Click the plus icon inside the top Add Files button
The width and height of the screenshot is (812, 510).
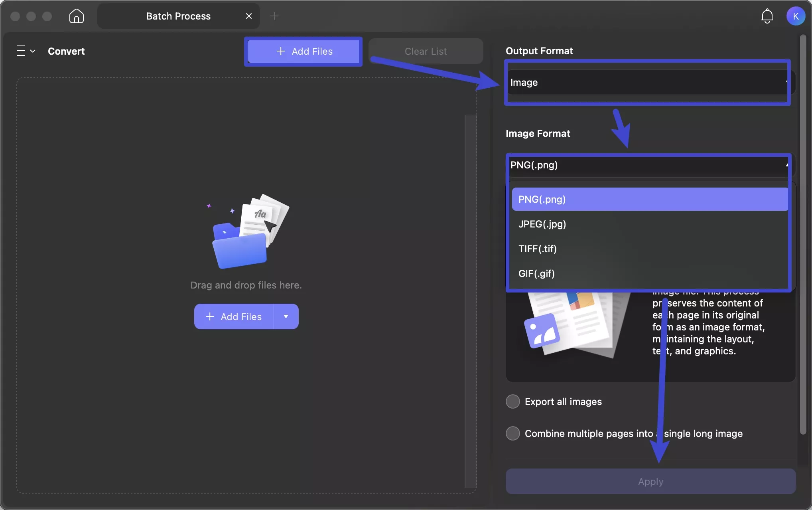(x=280, y=51)
